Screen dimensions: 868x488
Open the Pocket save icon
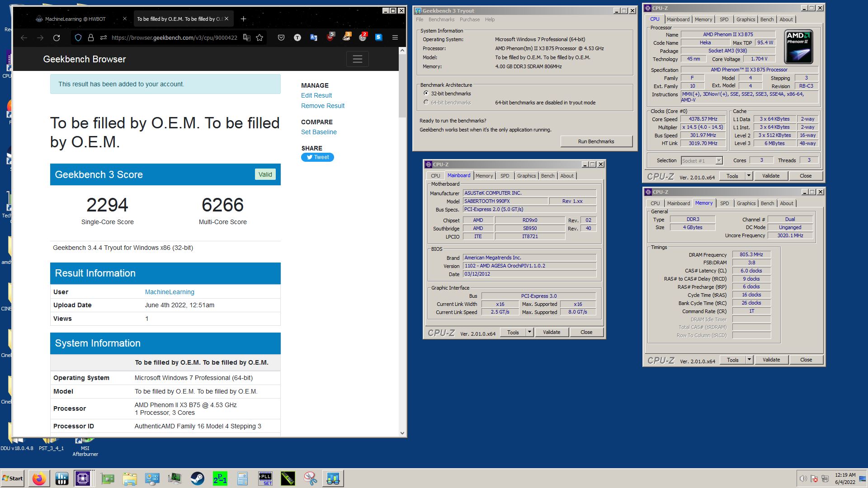(x=281, y=38)
